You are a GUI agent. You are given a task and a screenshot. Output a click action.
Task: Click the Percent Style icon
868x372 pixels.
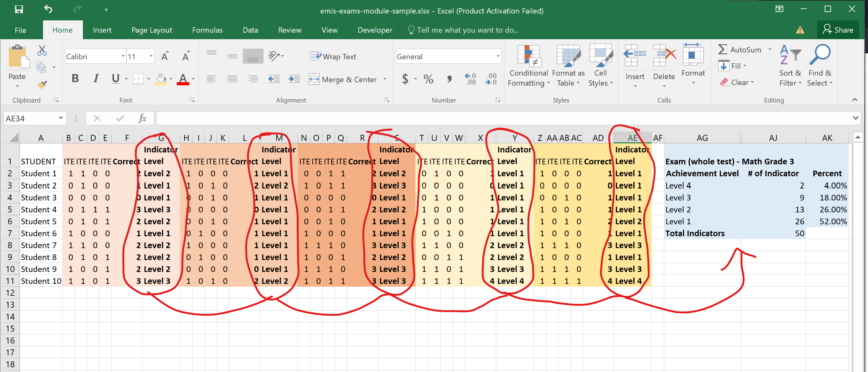[x=428, y=79]
